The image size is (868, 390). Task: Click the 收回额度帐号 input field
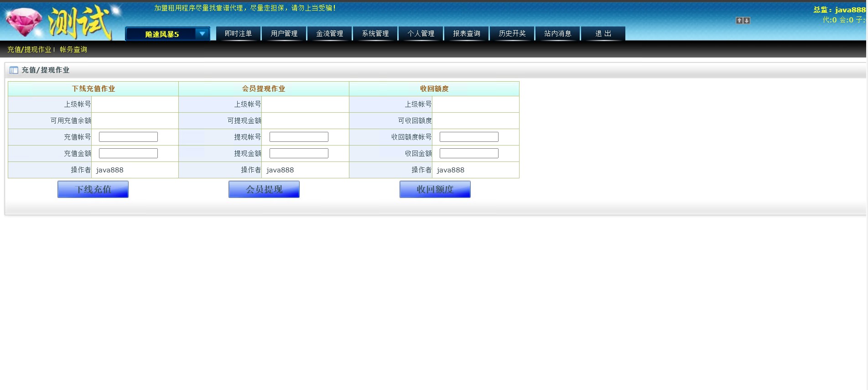(x=469, y=137)
